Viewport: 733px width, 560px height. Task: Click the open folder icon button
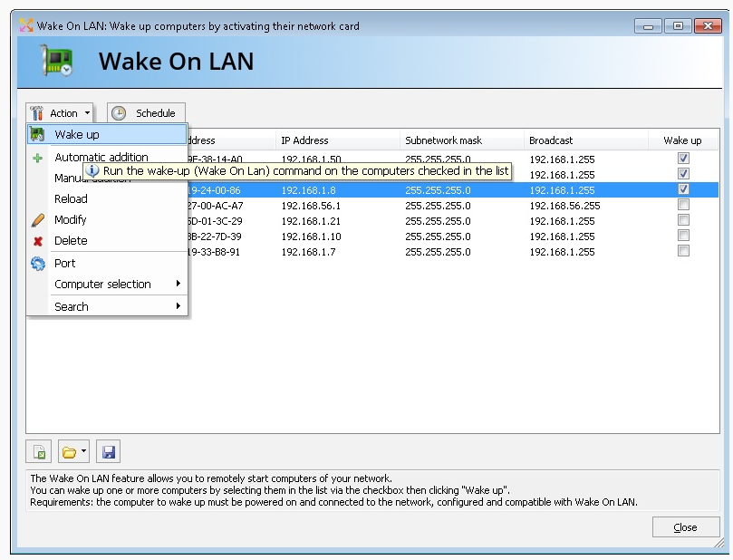(x=73, y=451)
